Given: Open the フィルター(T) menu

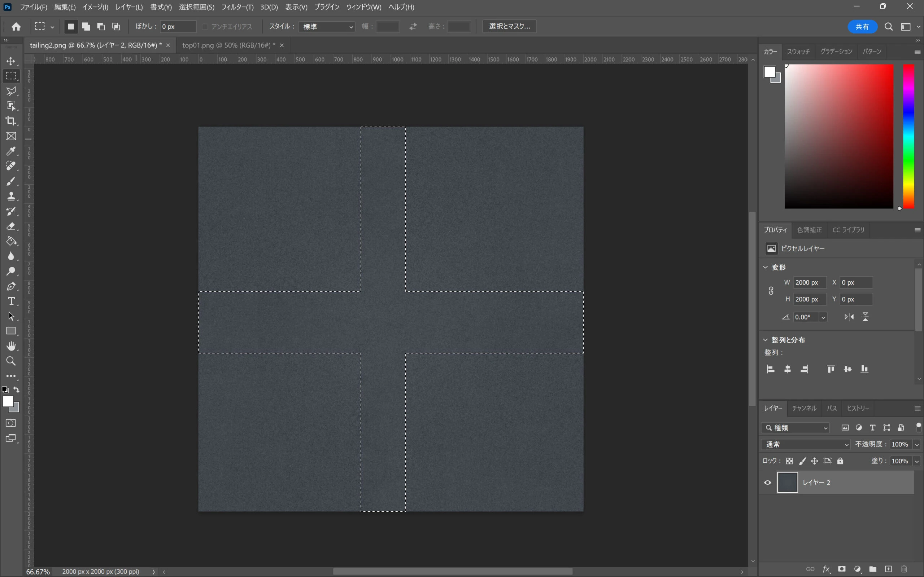Looking at the screenshot, I should click(237, 7).
